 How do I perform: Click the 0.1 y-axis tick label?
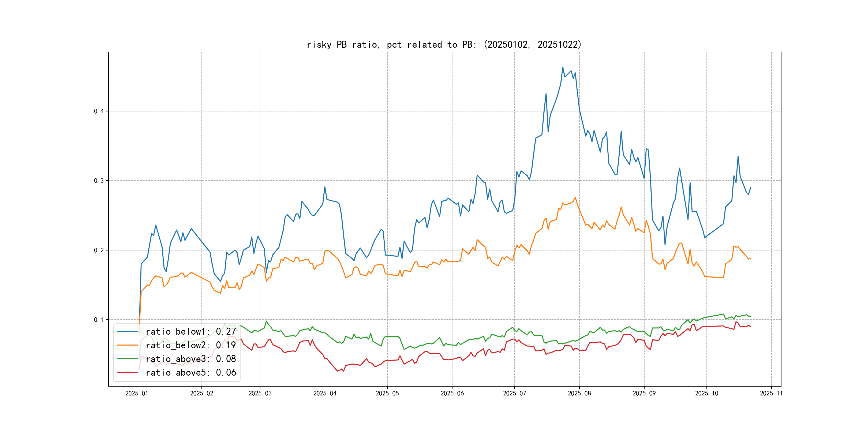pos(99,319)
